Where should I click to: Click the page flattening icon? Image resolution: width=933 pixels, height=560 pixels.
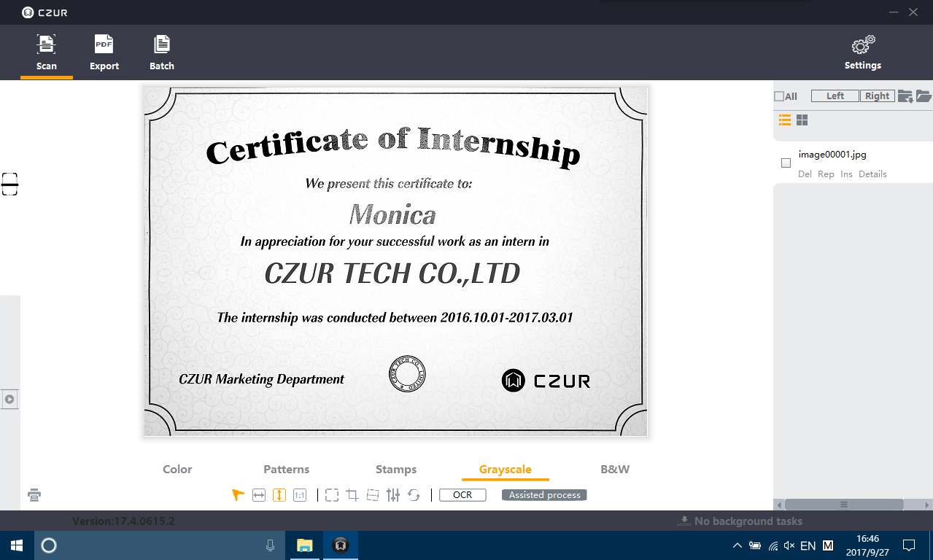pyautogui.click(x=373, y=495)
